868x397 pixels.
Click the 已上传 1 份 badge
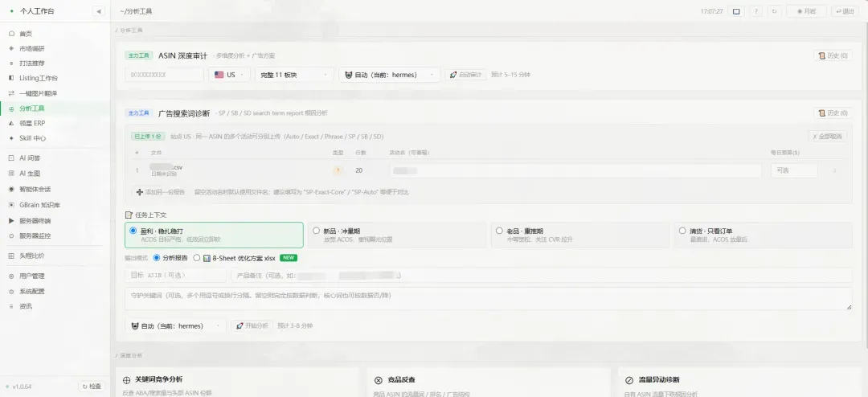click(x=148, y=136)
